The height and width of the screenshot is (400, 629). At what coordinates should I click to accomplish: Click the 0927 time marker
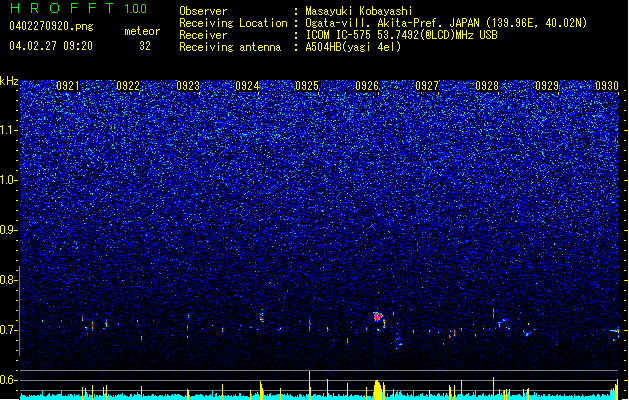pos(427,86)
